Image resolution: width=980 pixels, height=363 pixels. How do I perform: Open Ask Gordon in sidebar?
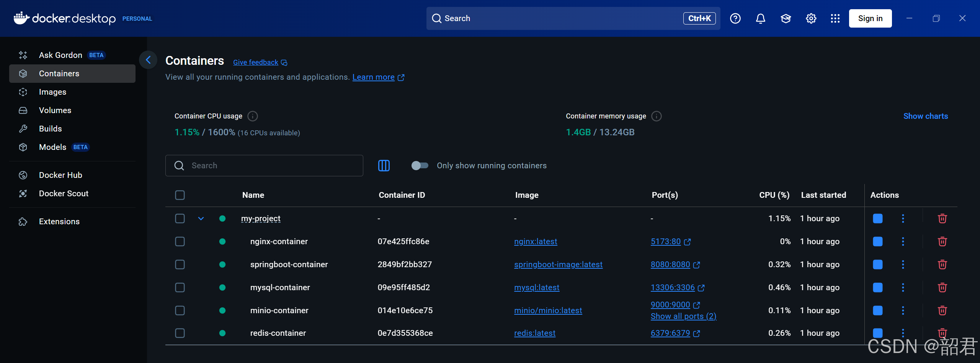point(72,55)
